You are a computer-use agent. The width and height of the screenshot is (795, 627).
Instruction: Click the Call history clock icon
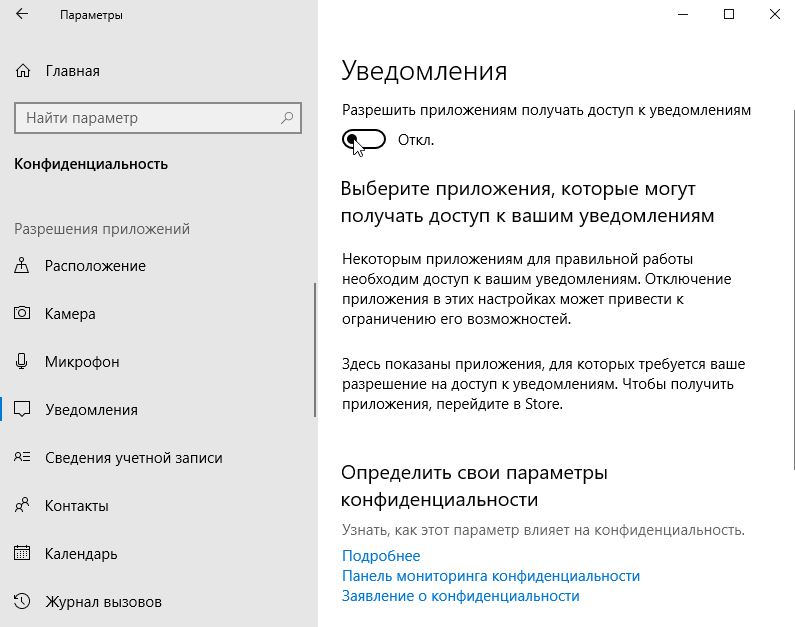pos(22,601)
